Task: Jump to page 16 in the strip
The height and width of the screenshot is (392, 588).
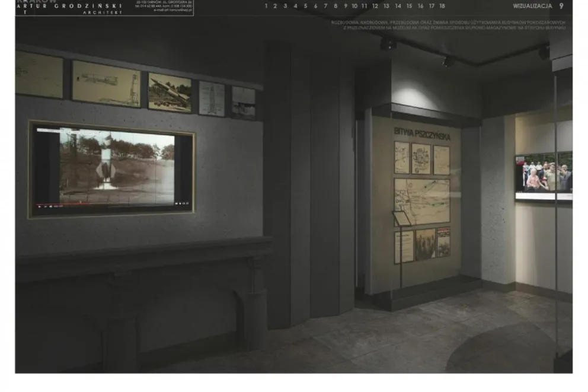Action: click(x=420, y=6)
